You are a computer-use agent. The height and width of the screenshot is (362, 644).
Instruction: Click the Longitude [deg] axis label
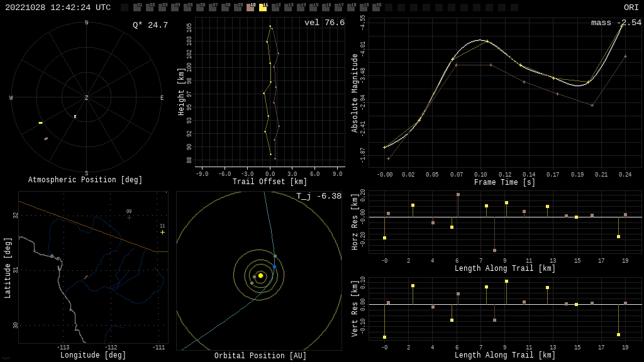(93, 355)
